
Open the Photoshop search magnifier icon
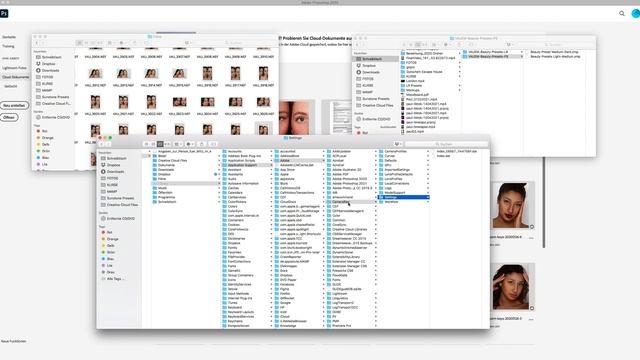click(622, 13)
